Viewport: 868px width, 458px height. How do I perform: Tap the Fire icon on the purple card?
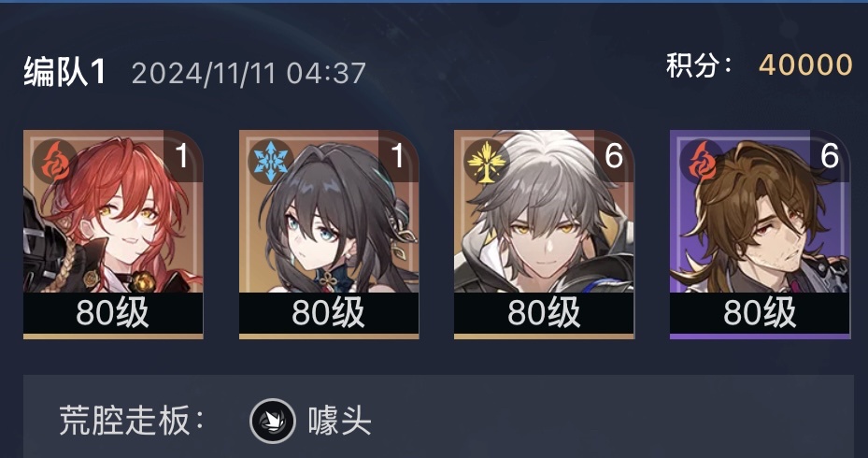coord(702,161)
